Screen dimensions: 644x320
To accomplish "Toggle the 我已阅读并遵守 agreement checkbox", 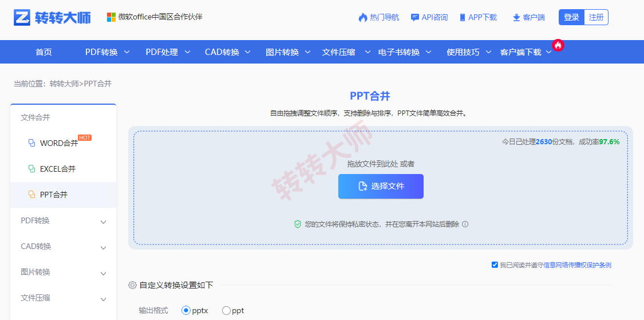I will point(495,264).
